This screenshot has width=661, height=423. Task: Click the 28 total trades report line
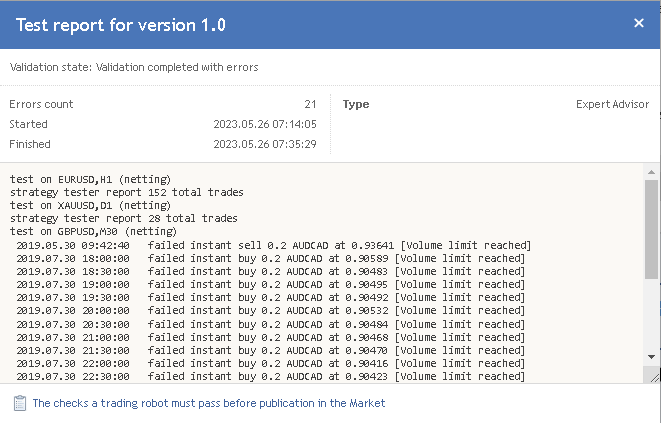pos(124,218)
